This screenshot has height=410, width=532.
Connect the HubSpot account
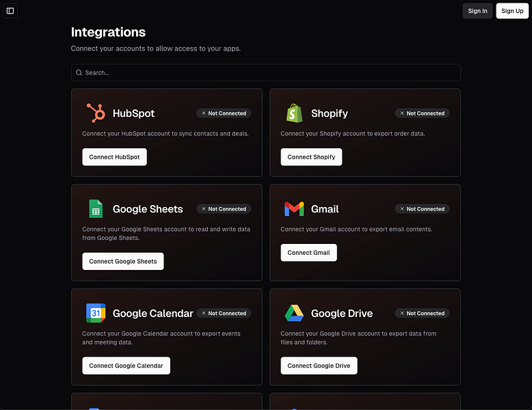point(114,157)
